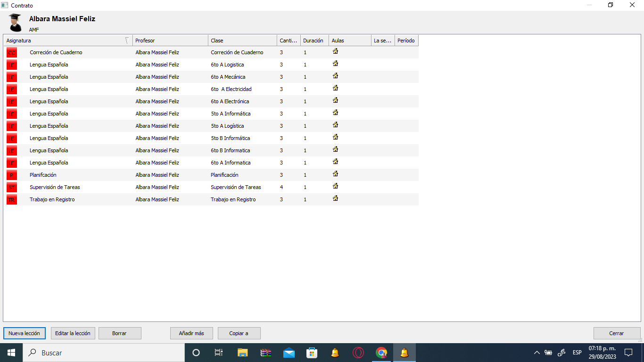644x362 pixels.
Task: Open Opera browser from taskbar
Action: click(358, 353)
